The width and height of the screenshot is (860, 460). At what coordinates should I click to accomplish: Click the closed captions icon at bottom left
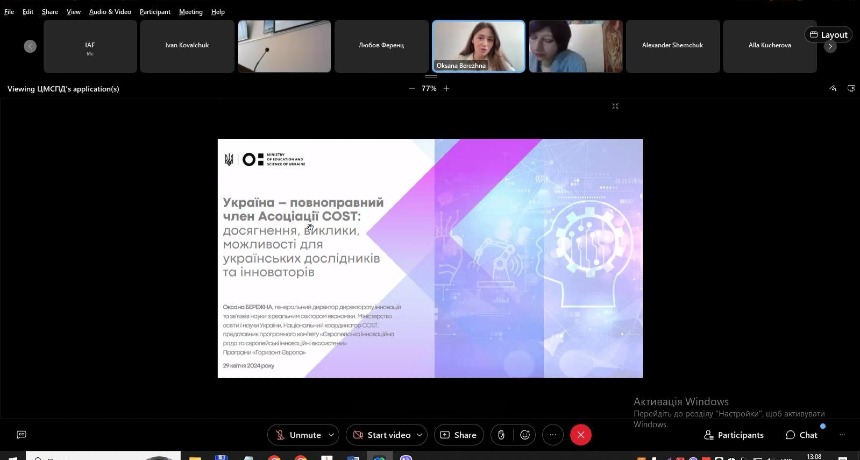[x=21, y=435]
